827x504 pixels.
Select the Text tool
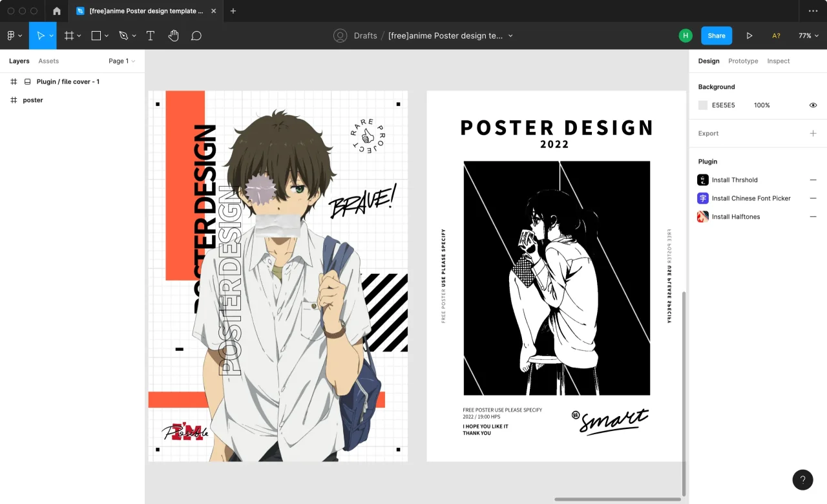coord(150,36)
